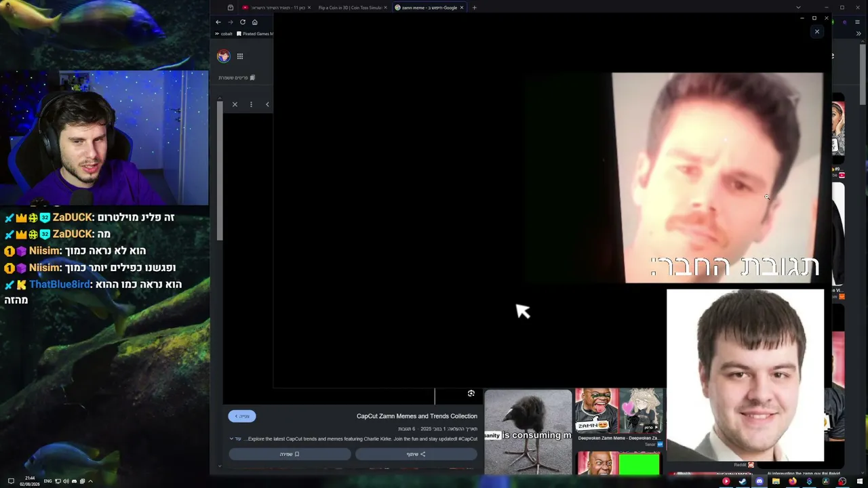868x488 pixels.
Task: Click the chevron arrow beside the three-dot menu
Action: 267,104
